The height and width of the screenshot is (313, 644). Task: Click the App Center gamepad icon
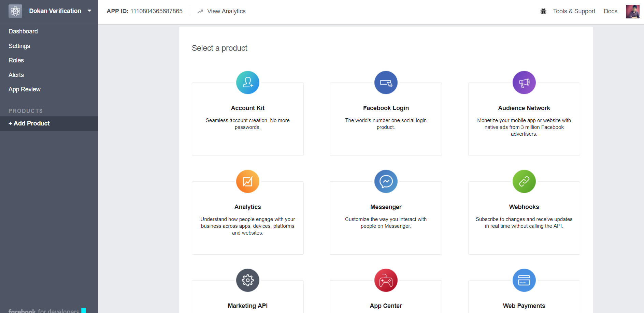pos(386,280)
